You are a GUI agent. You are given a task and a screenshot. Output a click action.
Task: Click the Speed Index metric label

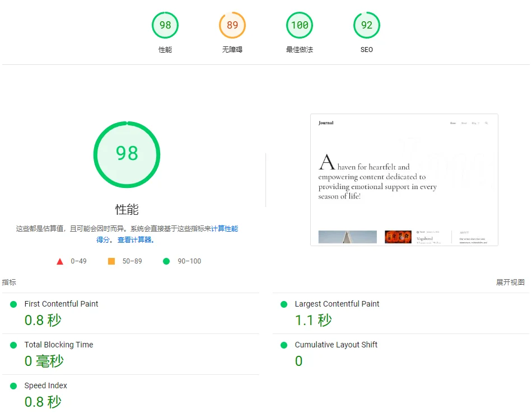point(45,385)
